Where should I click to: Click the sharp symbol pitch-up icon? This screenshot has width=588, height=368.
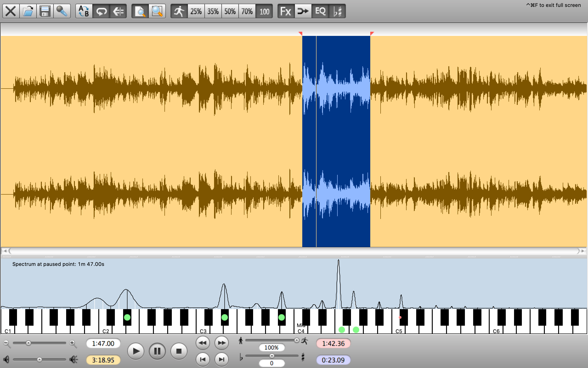[x=303, y=357]
